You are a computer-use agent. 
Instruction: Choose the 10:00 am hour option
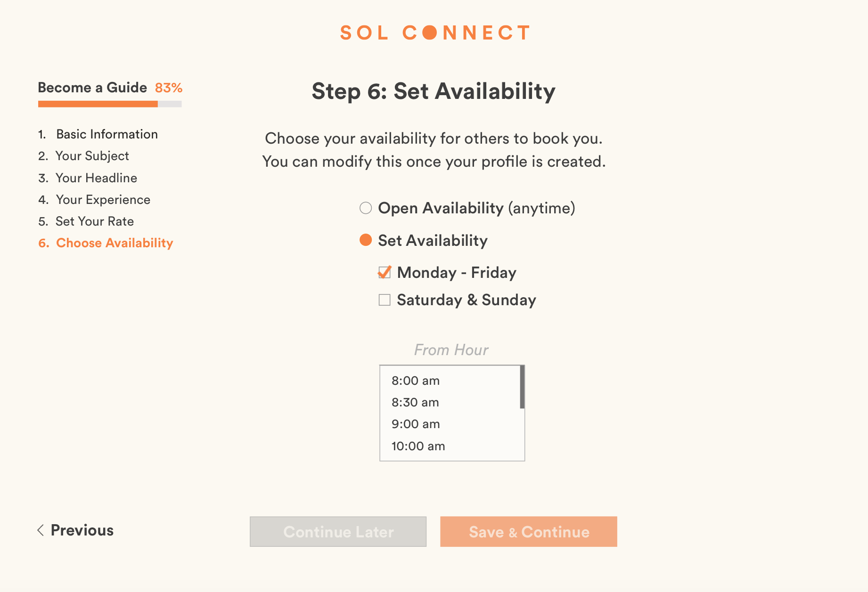(418, 446)
